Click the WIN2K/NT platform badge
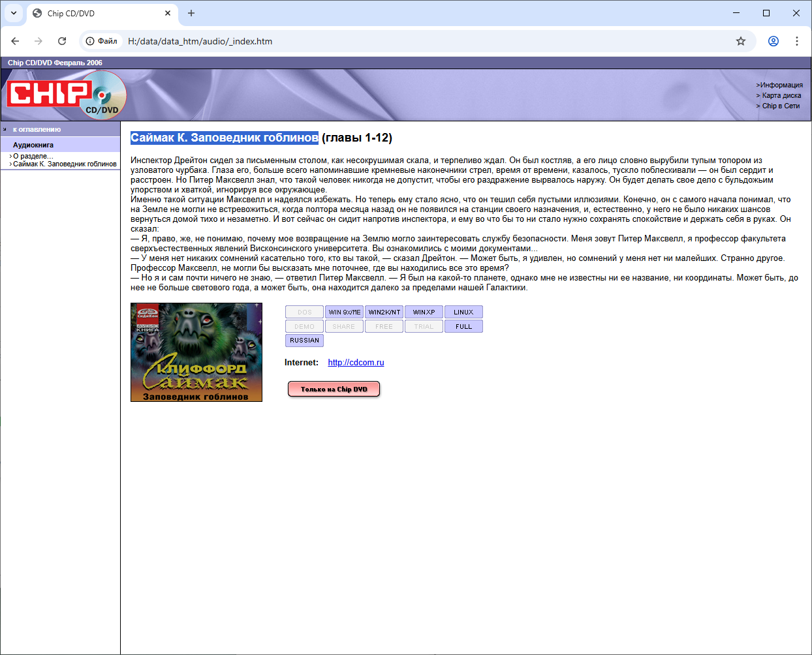 [x=384, y=312]
